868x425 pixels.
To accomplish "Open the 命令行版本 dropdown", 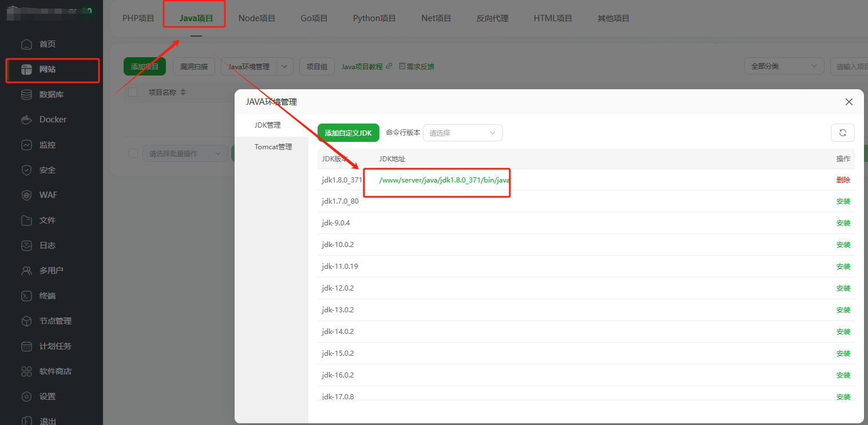I will coord(462,133).
